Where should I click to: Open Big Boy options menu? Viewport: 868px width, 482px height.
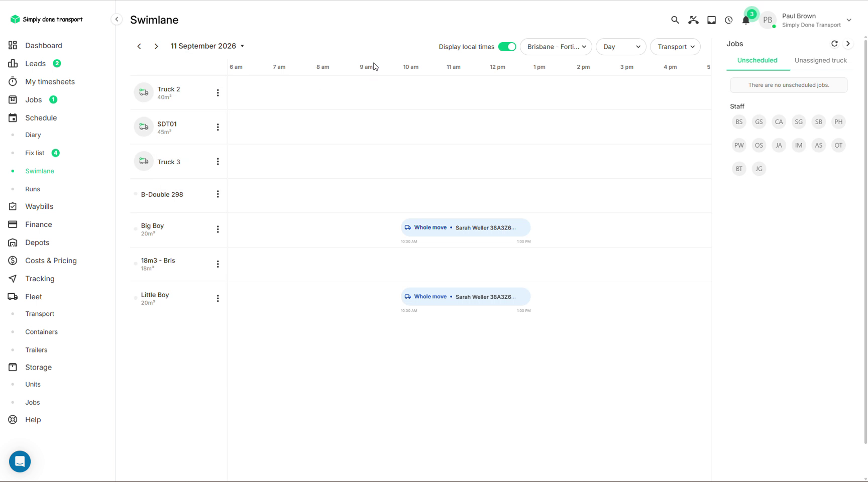tap(218, 229)
